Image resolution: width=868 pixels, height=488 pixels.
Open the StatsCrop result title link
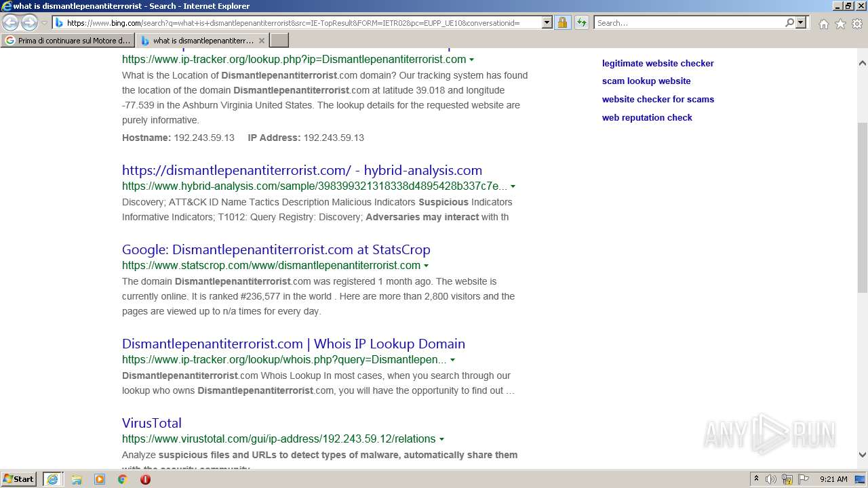276,249
